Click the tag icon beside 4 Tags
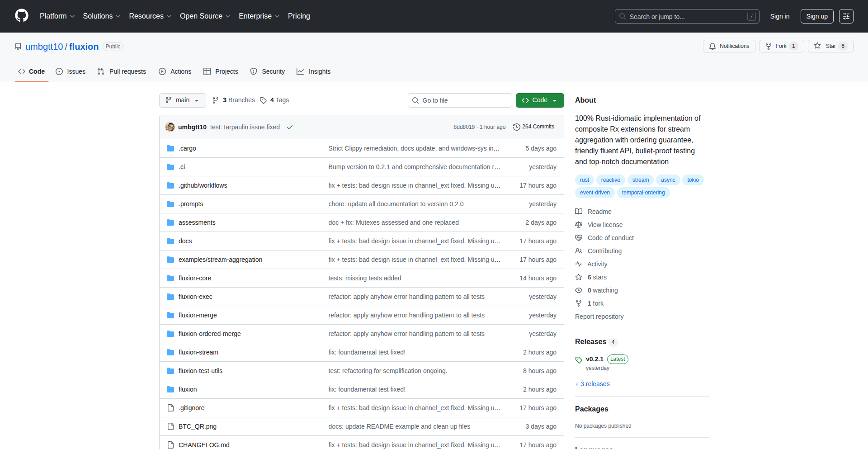Viewport: 868px width, 449px height. (x=263, y=100)
